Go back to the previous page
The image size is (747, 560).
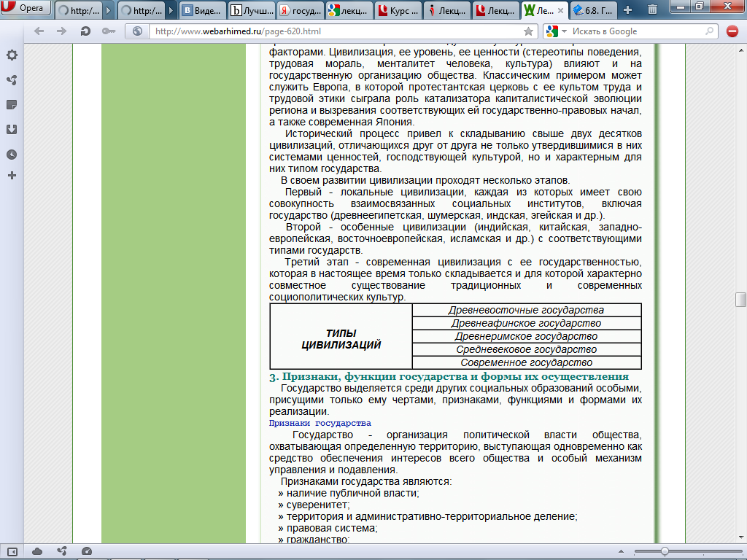pos(39,31)
